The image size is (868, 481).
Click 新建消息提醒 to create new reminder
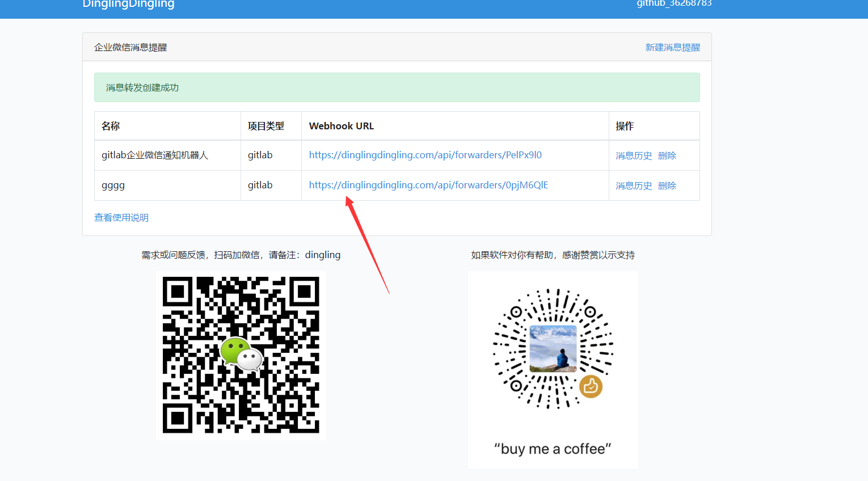coord(673,48)
